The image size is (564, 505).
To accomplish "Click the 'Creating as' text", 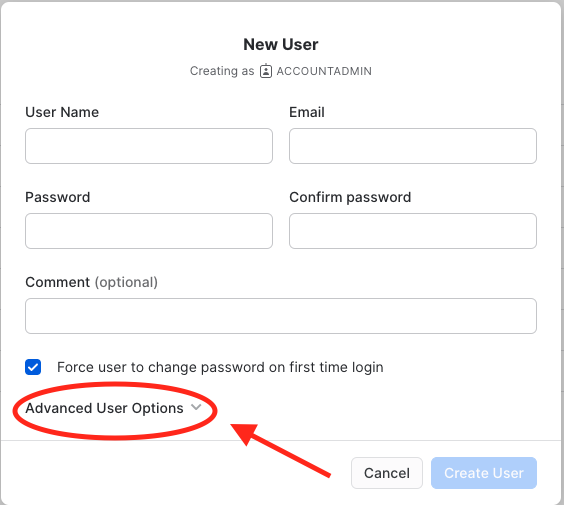I will coord(222,71).
